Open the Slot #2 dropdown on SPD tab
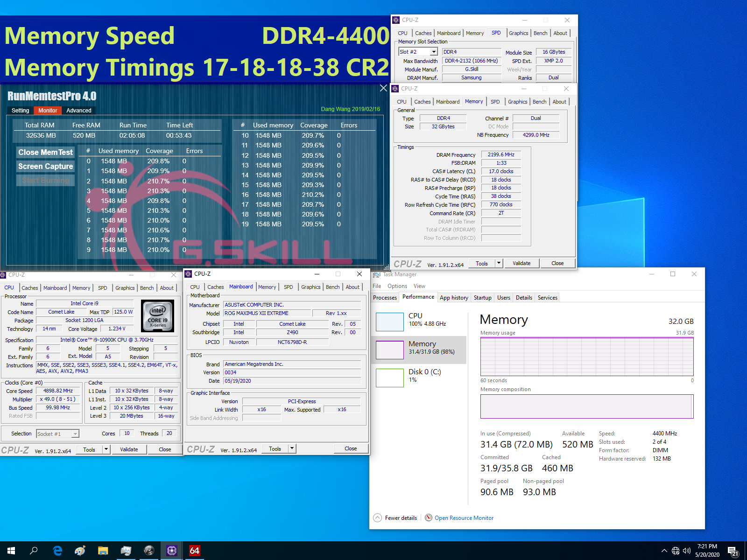Viewport: 747px width, 560px height. tap(433, 51)
